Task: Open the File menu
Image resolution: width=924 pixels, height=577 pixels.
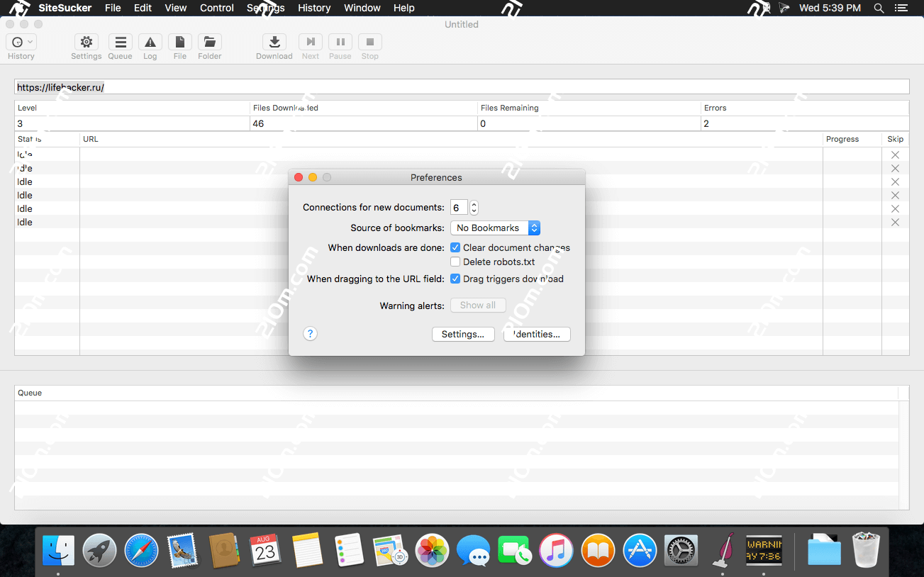Action: coord(113,8)
